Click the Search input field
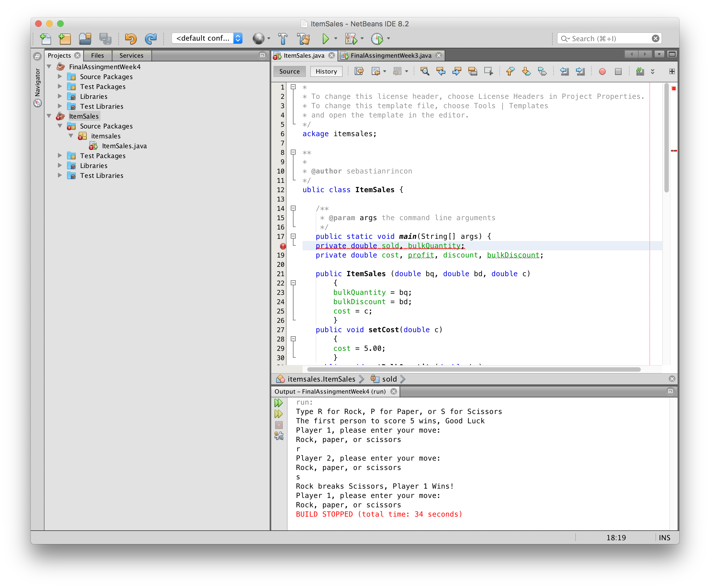Screen dimensions: 710x588 point(609,38)
